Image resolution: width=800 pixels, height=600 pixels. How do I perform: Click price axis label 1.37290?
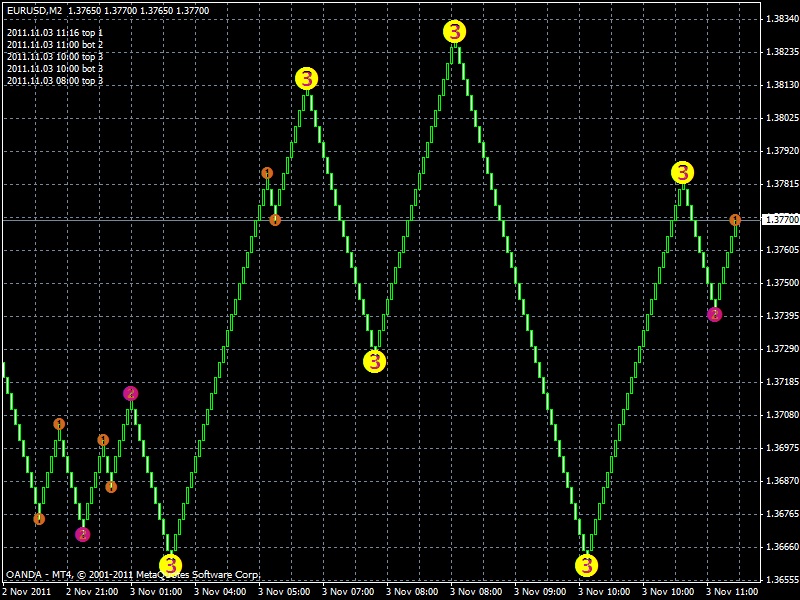(x=782, y=349)
